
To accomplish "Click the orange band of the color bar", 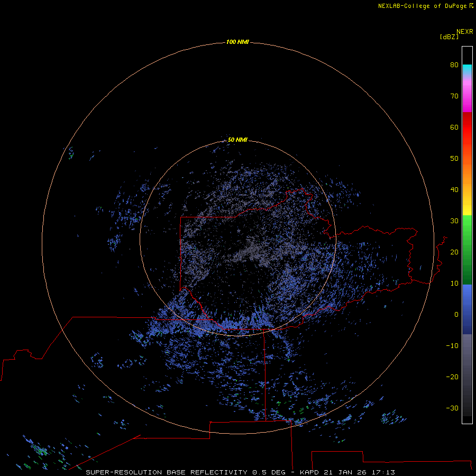I will [467, 173].
